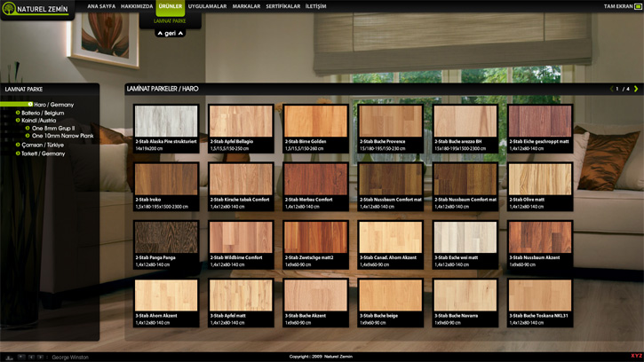Select One 10mm Narrow Plank subcategory
644x362 pixels.
coord(62,136)
